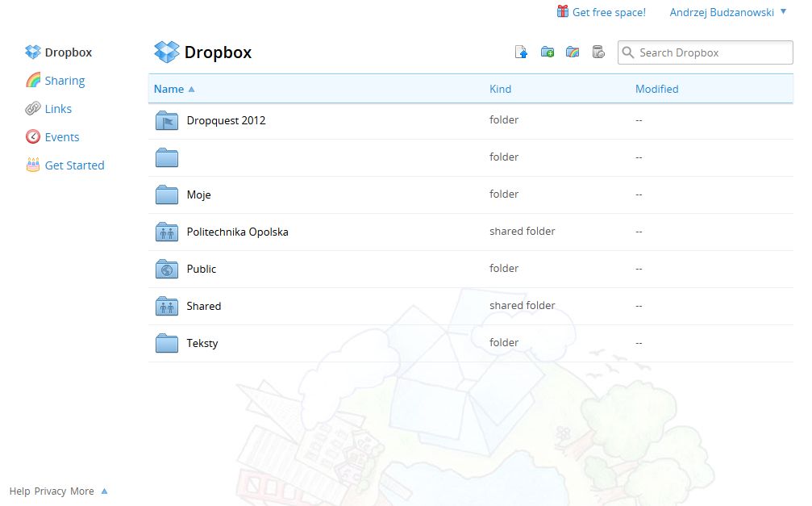The image size is (812, 506).
Task: Open the Teksty folder
Action: pyautogui.click(x=202, y=343)
